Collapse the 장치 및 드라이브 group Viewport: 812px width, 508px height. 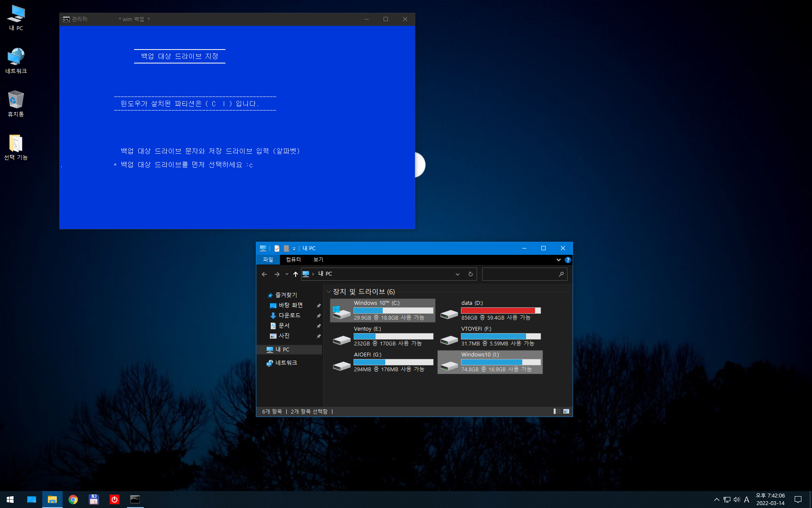coord(329,292)
